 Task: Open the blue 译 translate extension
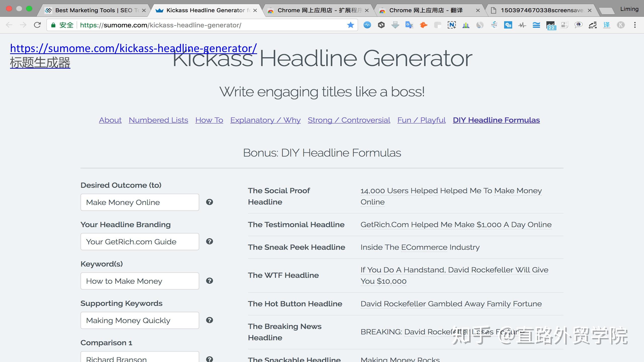[x=607, y=25]
